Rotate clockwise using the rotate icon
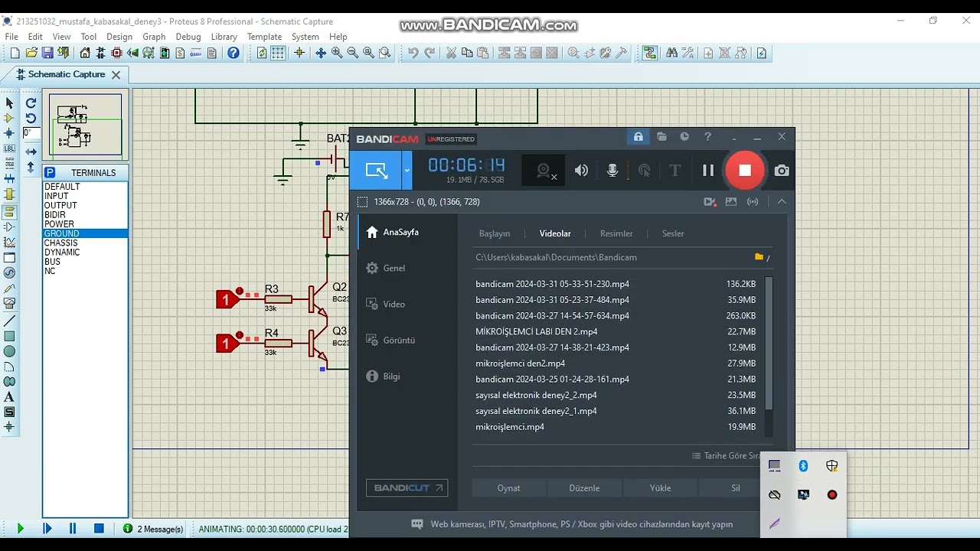Screen dimensions: 980x551 [31, 103]
